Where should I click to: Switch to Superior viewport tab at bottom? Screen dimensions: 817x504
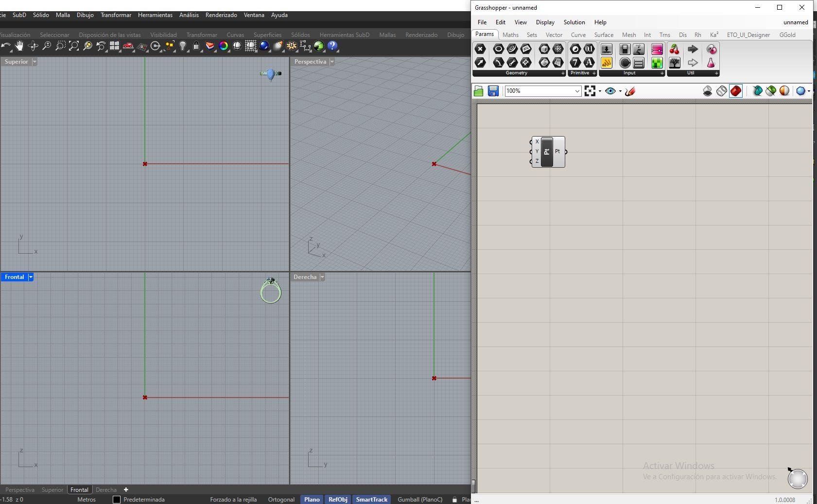click(52, 490)
